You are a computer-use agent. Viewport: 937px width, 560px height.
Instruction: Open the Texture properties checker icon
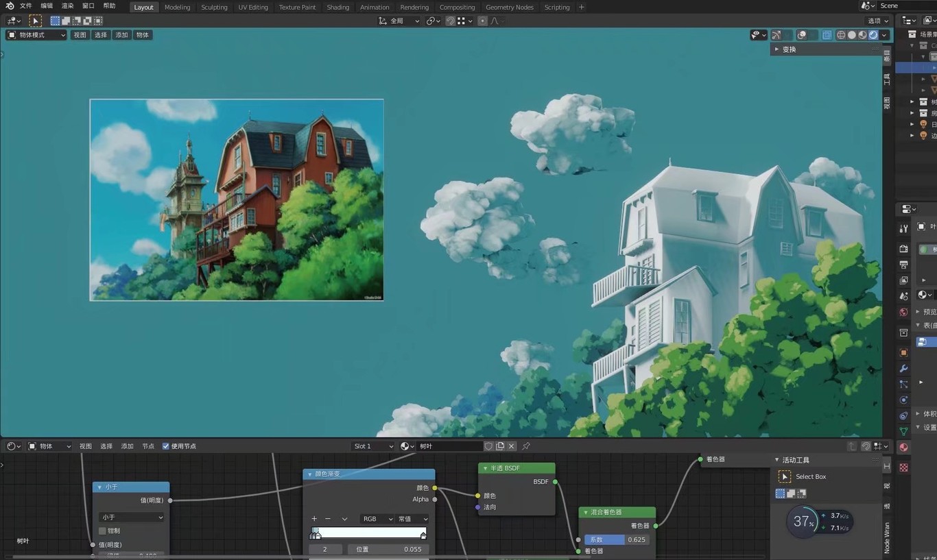pos(903,467)
